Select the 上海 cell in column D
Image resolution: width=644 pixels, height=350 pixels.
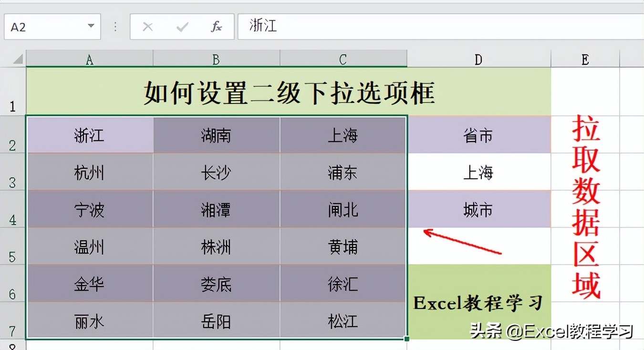point(479,172)
